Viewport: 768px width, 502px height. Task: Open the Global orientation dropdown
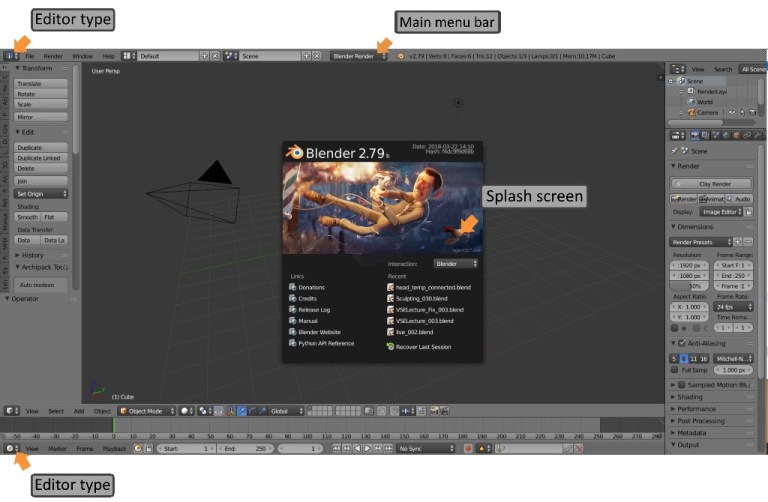287,411
